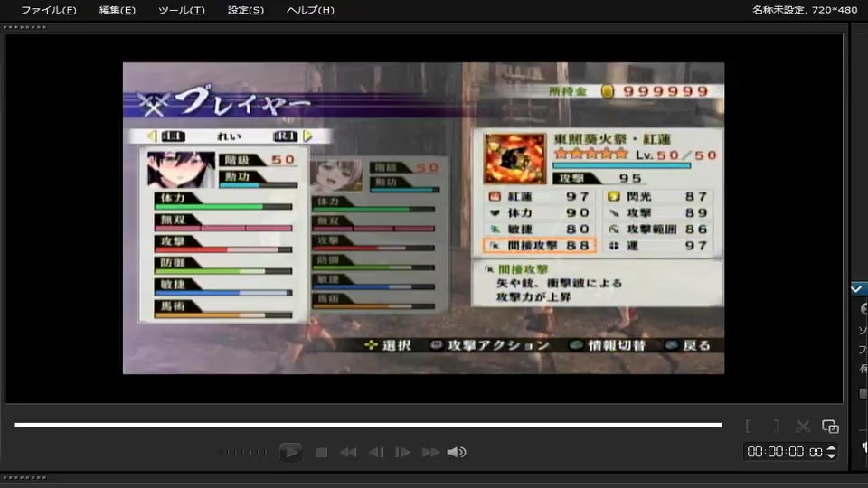Click the scissors split clip icon
The width and height of the screenshot is (868, 488).
click(x=803, y=426)
